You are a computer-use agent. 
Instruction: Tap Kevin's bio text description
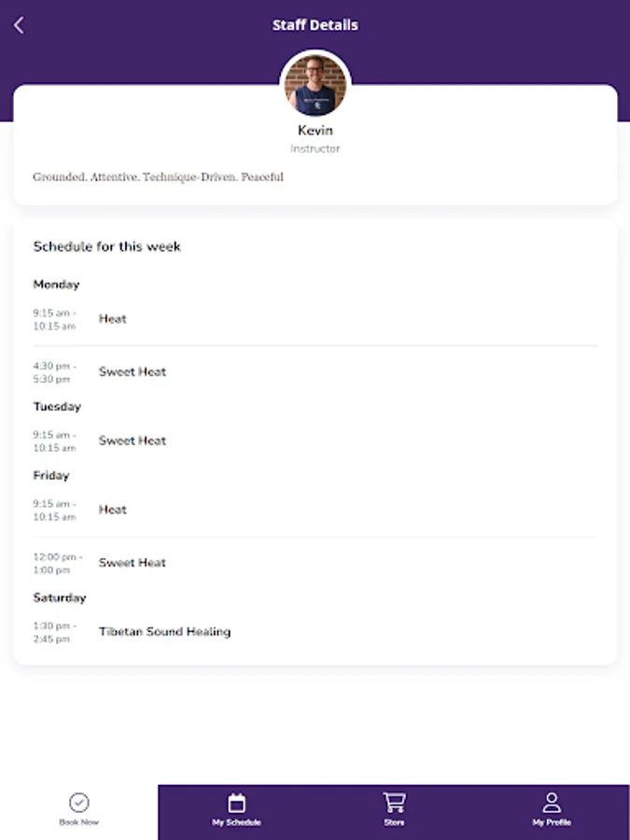(x=158, y=177)
